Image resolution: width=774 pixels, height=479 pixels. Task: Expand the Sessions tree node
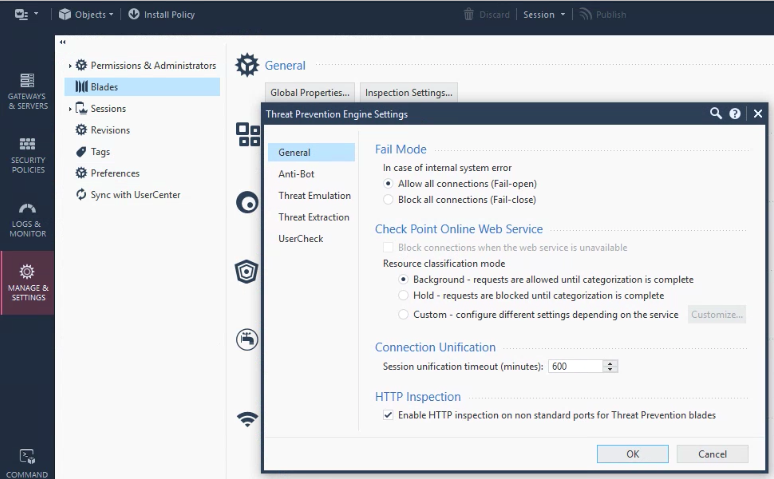click(70, 109)
